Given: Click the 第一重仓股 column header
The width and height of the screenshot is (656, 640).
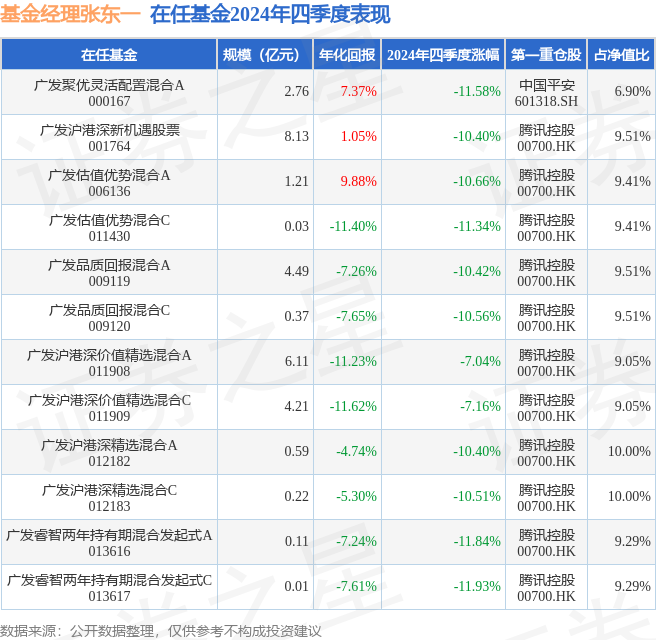Looking at the screenshot, I should (x=546, y=54).
